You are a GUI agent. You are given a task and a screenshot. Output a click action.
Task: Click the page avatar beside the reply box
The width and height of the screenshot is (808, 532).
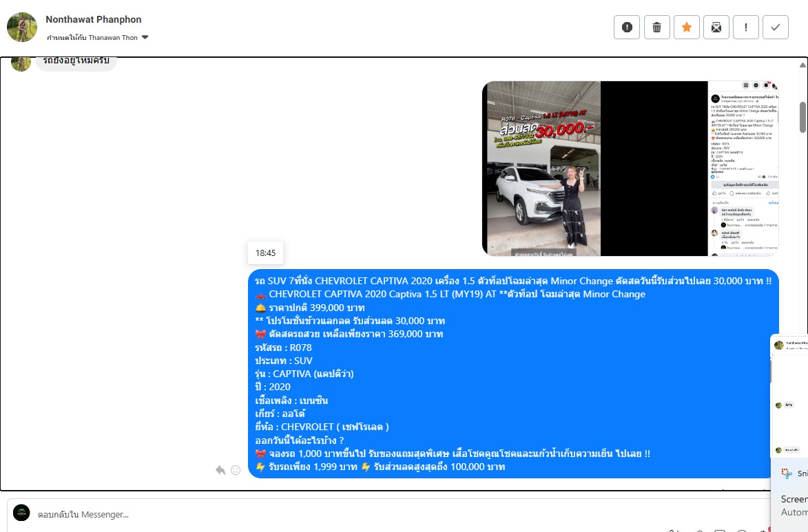tap(21, 513)
